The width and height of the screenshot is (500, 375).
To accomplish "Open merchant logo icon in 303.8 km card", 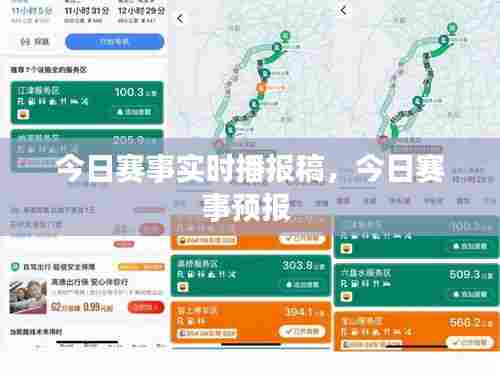I will click(x=183, y=287).
